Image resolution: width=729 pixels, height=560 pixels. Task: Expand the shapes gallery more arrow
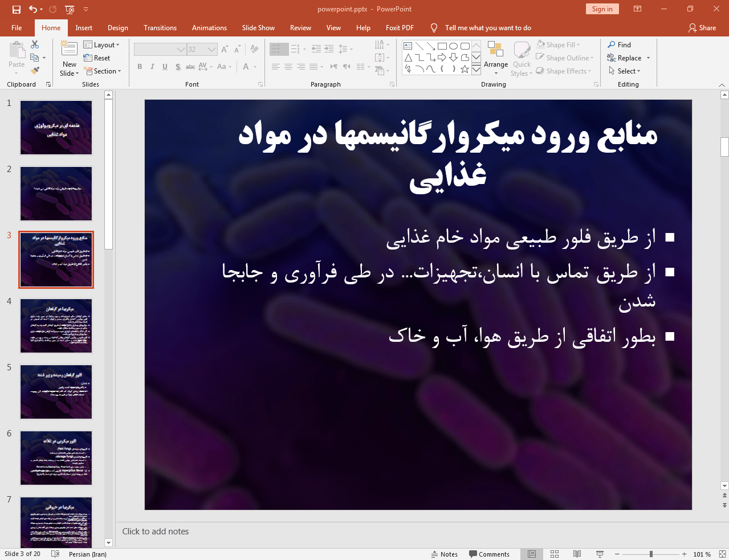point(476,69)
